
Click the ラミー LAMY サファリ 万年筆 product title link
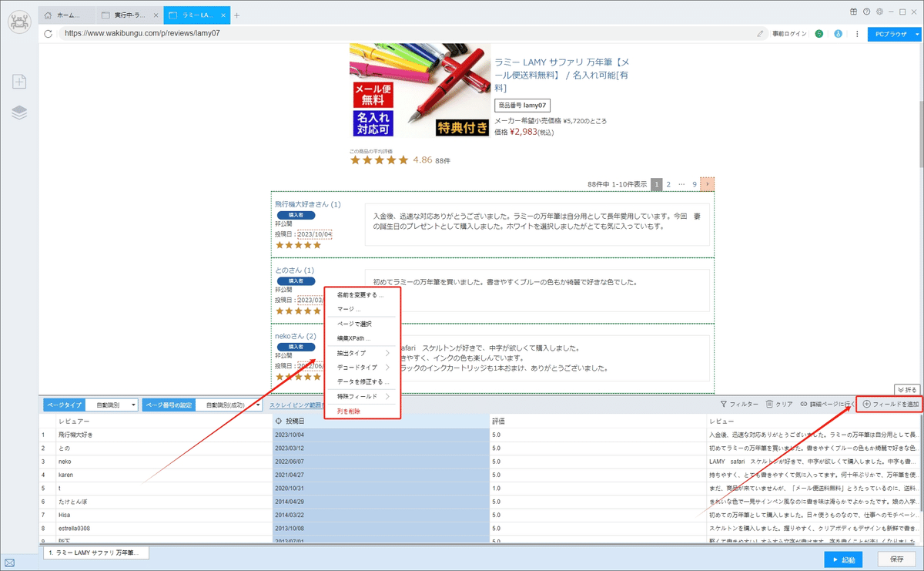coord(563,74)
